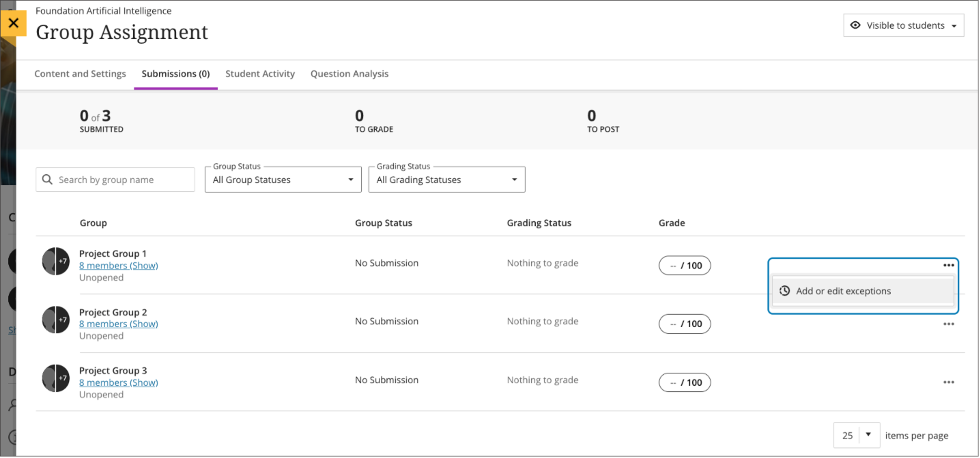Screen dimensions: 980x458
Task: Click Project Group 2 avatar icon
Action: 55,320
